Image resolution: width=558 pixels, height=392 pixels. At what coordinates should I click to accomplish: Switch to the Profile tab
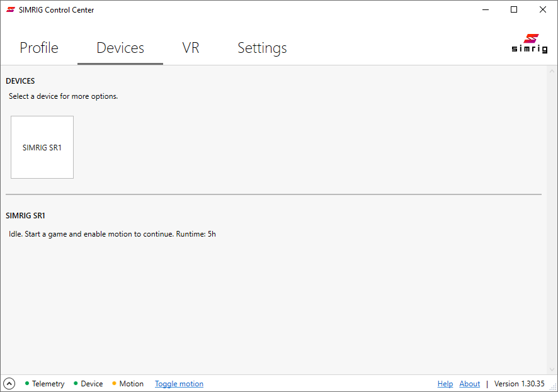point(38,48)
